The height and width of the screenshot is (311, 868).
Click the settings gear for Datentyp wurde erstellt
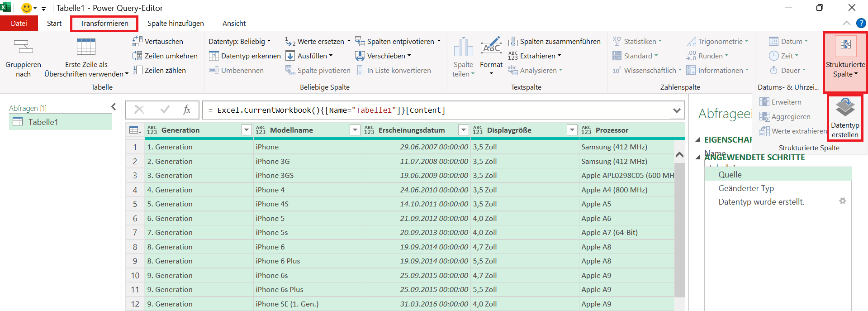842,201
